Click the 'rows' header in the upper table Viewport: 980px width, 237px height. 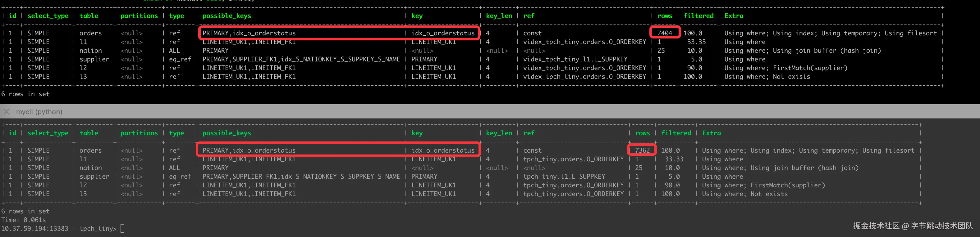pos(665,16)
